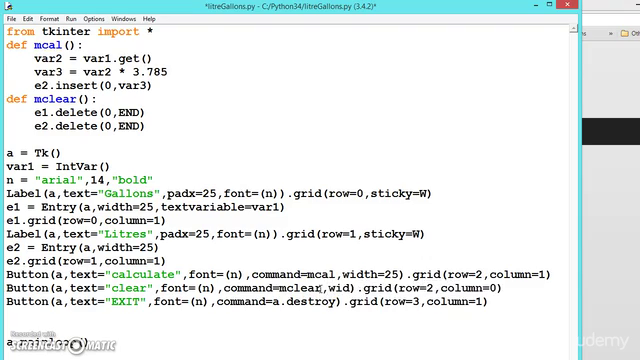Screen dimensions: 640x360
Task: Click the IDLE Python icon in title bar
Action: (x=8, y=6)
